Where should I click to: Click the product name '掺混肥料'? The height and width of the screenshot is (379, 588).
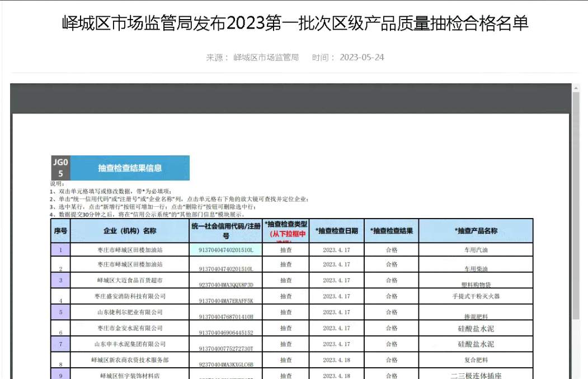coord(476,316)
